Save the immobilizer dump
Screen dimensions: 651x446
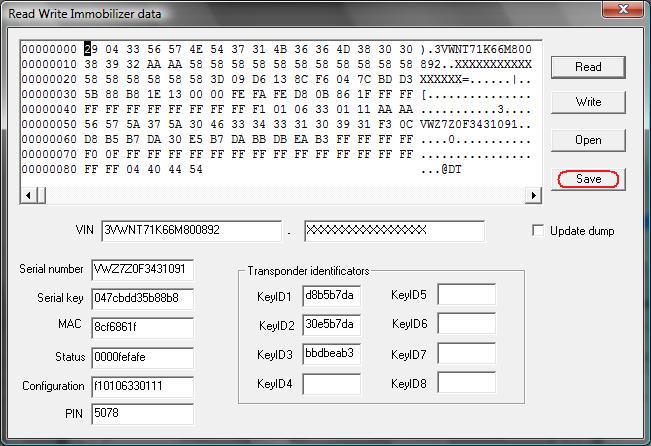[588, 179]
